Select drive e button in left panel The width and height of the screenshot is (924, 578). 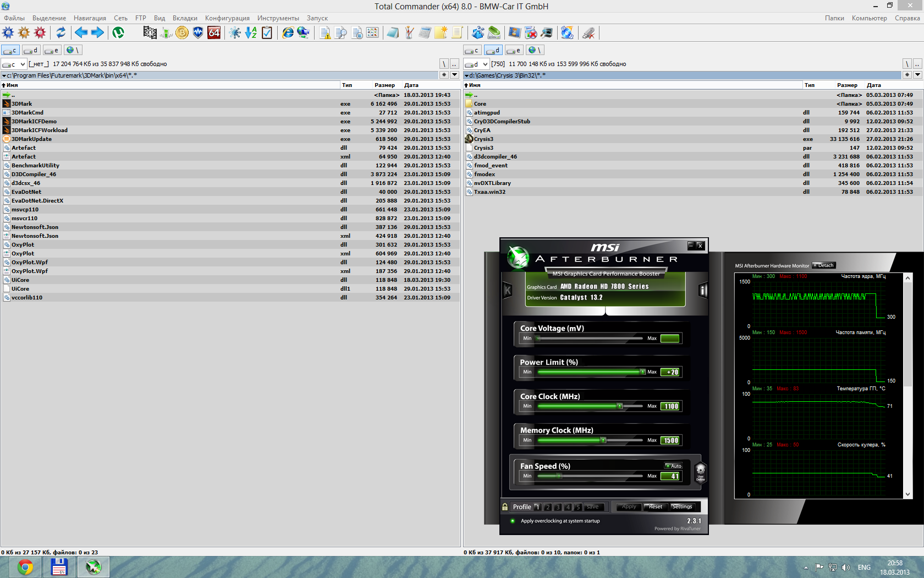pyautogui.click(x=52, y=50)
